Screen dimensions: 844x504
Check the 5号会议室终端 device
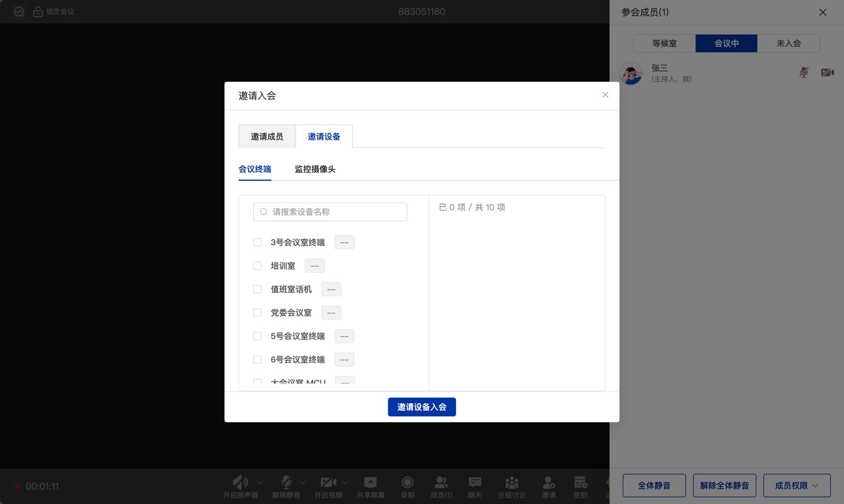click(257, 336)
